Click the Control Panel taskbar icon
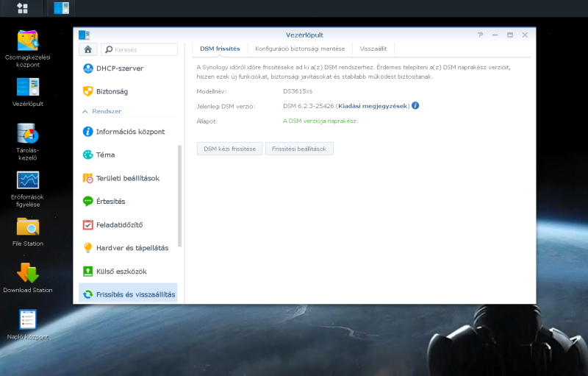Viewport: 588px width, 376px height. 61,8
